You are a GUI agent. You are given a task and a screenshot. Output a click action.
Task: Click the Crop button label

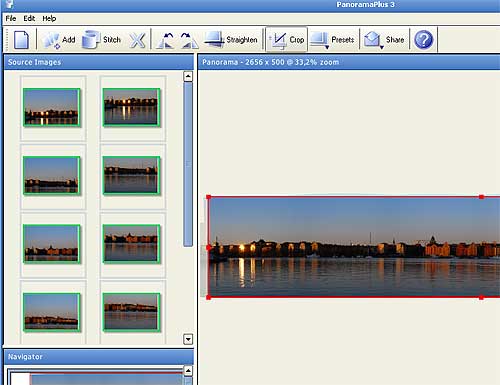click(297, 40)
